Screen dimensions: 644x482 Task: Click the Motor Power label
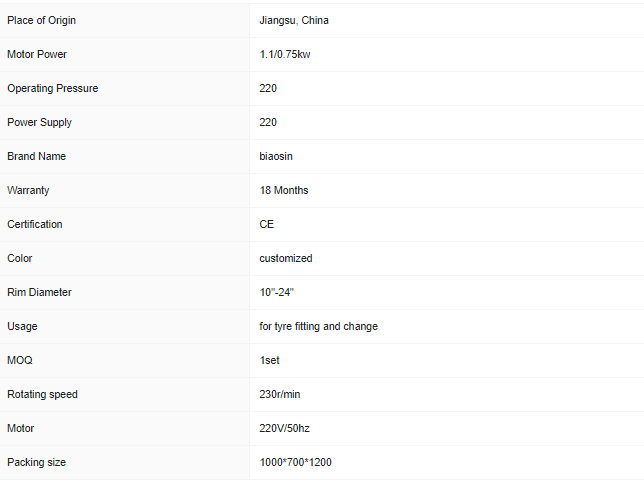37,54
